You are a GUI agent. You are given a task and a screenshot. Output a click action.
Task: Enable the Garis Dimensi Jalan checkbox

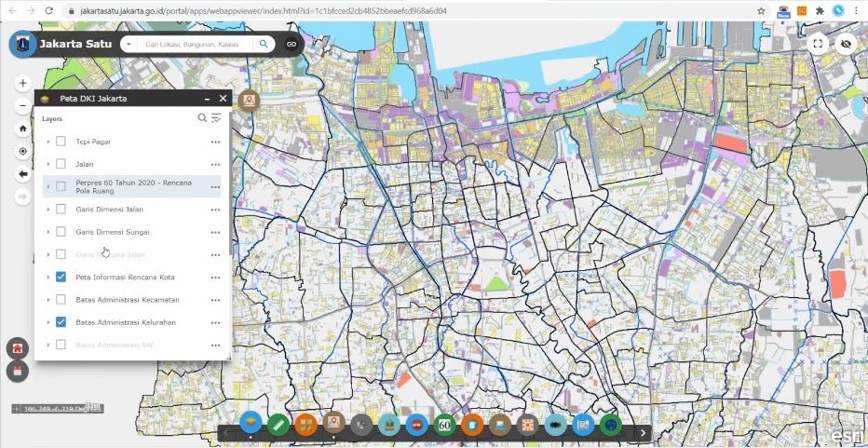point(61,209)
